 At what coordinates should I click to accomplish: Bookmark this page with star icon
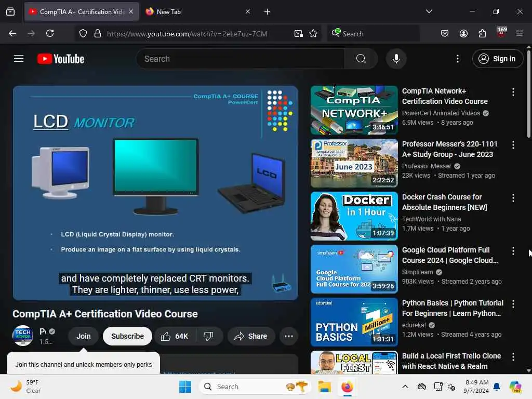[313, 33]
